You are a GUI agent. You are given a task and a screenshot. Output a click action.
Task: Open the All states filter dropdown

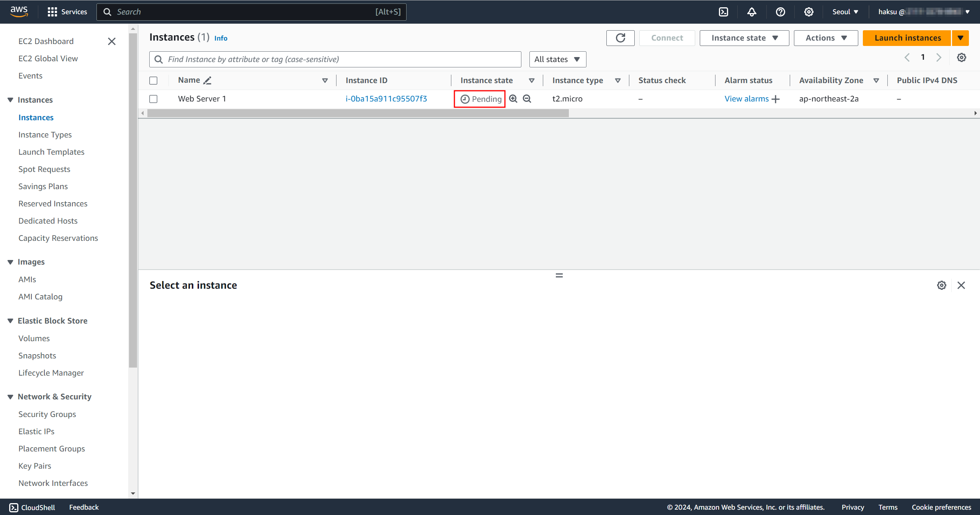(557, 59)
